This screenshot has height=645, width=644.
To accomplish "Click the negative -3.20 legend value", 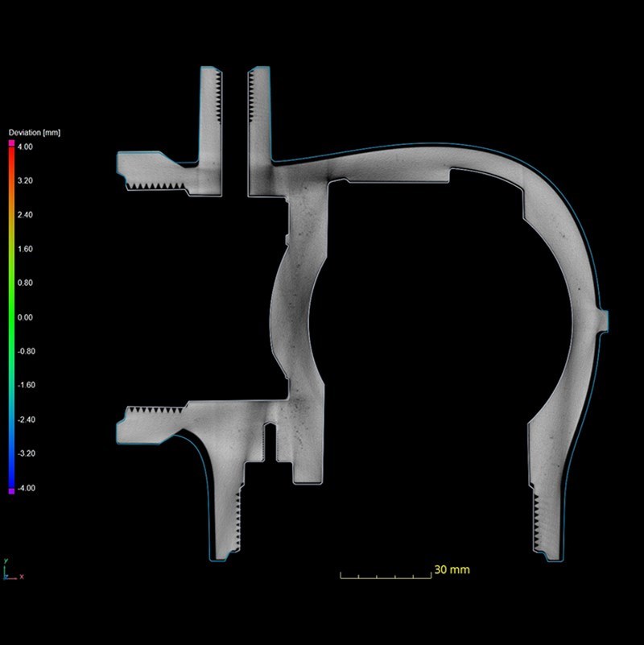I will [x=27, y=453].
